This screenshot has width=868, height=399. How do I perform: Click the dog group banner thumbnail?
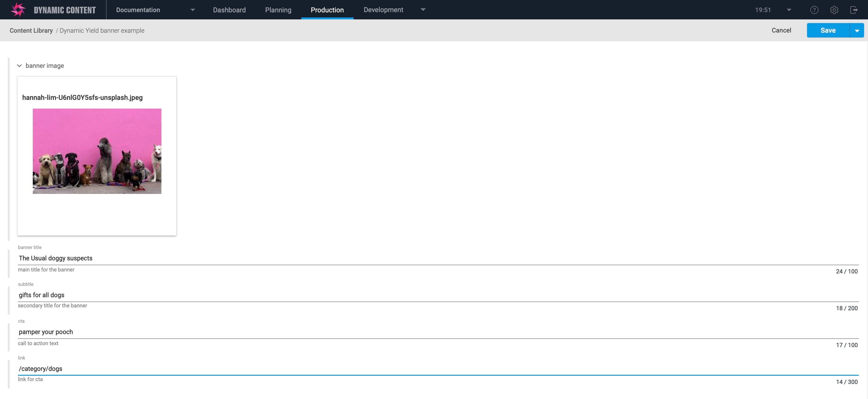pyautogui.click(x=97, y=151)
